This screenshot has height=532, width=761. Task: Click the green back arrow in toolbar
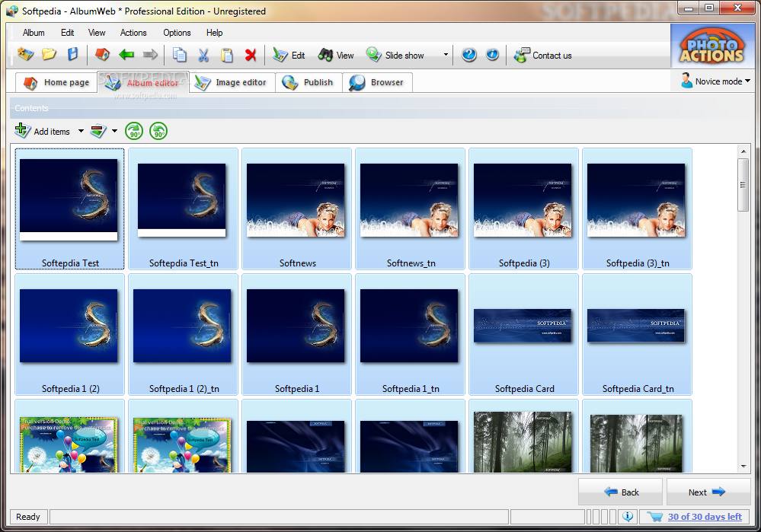(126, 55)
